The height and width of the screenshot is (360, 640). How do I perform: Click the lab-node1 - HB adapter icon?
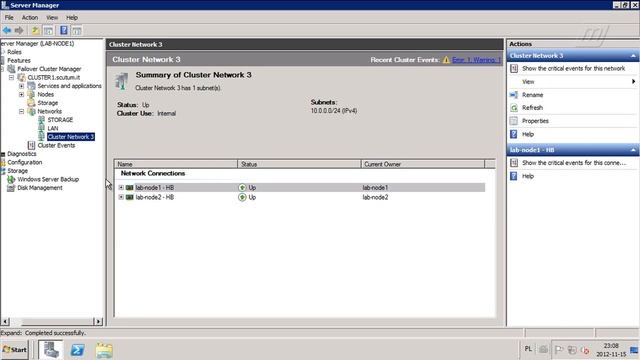coord(129,187)
